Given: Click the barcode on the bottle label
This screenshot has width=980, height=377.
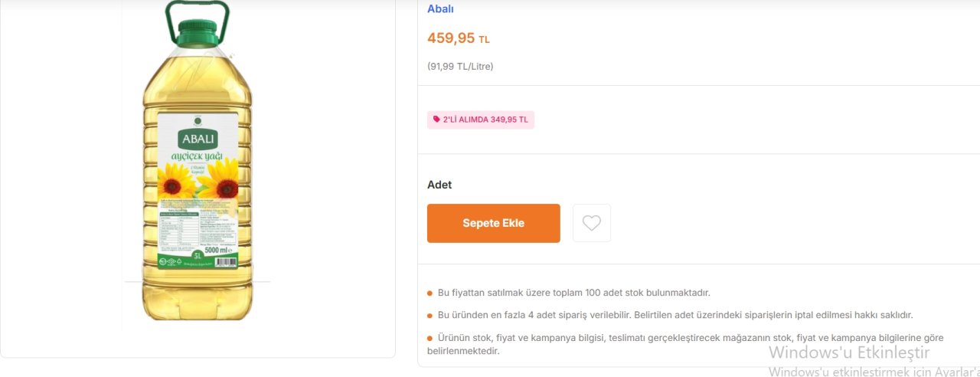Looking at the screenshot, I should [224, 261].
